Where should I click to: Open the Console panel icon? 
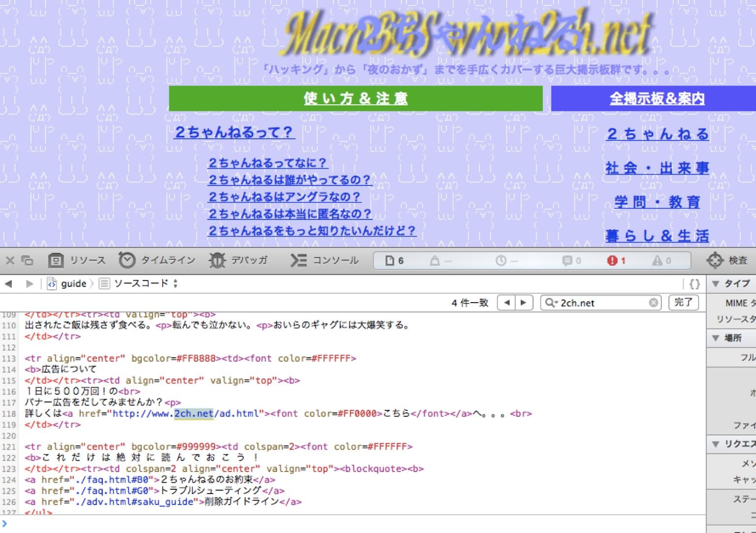(x=298, y=260)
